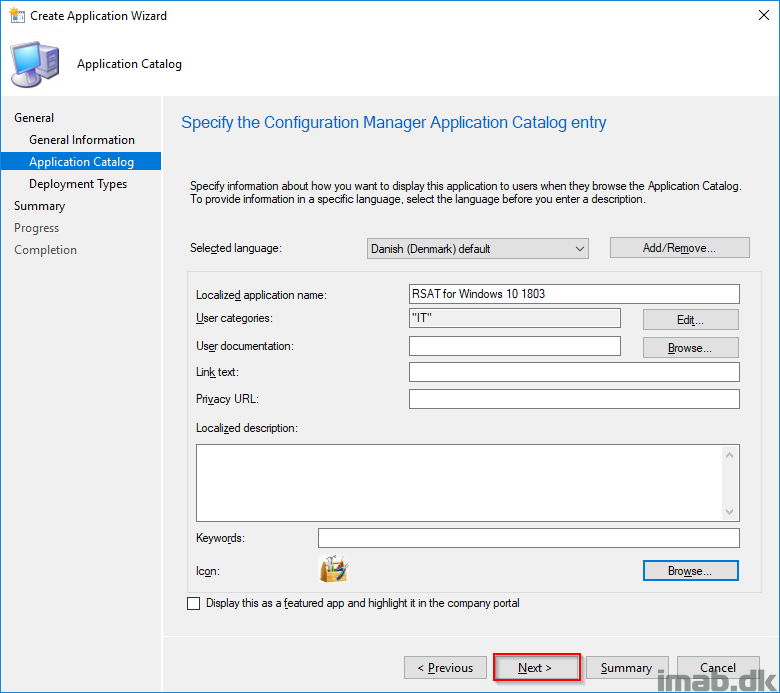This screenshot has width=780, height=693.
Task: Select the General step in sidebar
Action: click(34, 118)
